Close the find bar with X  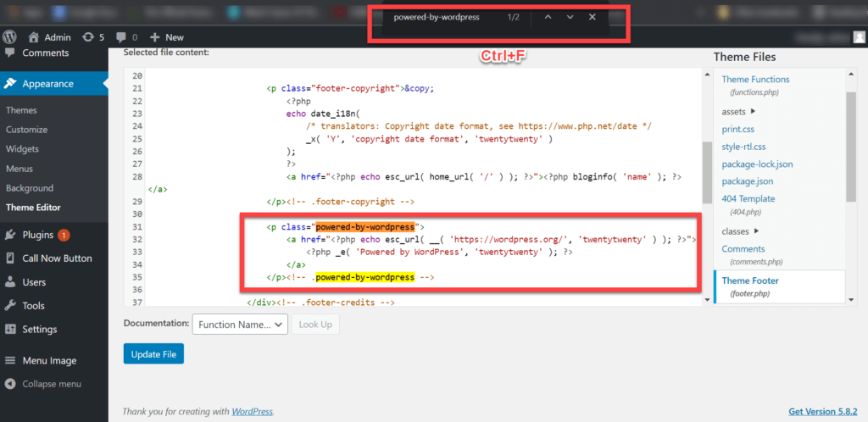click(592, 17)
